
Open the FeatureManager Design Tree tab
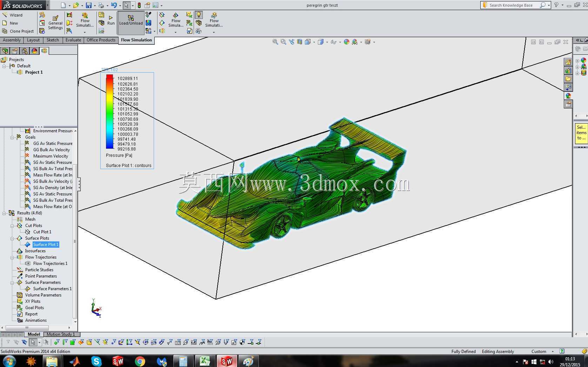click(5, 51)
